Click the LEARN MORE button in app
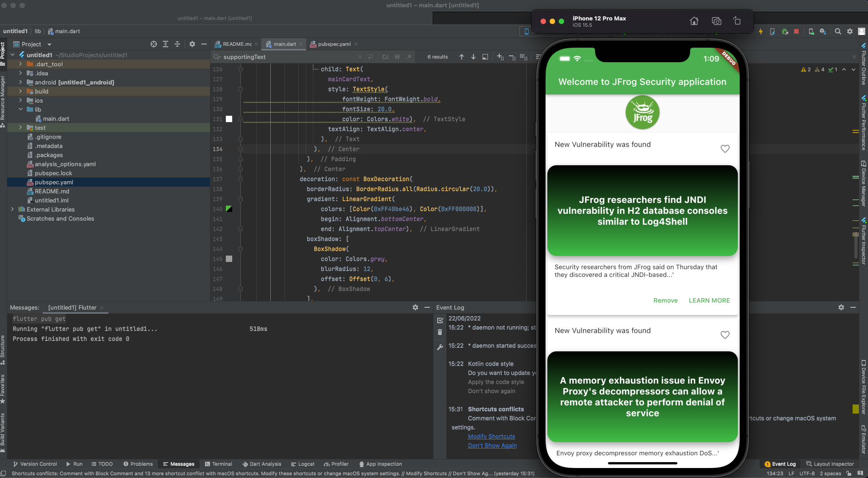The height and width of the screenshot is (478, 868). coord(709,301)
